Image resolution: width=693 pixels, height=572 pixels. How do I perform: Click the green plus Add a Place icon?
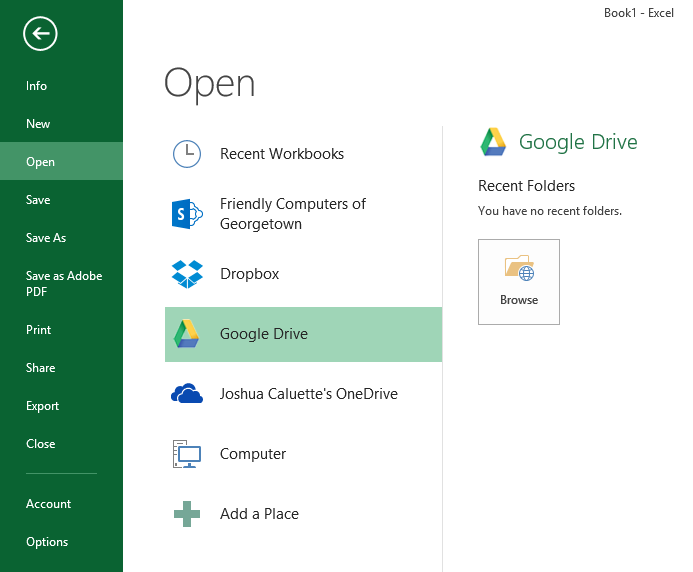(x=187, y=514)
